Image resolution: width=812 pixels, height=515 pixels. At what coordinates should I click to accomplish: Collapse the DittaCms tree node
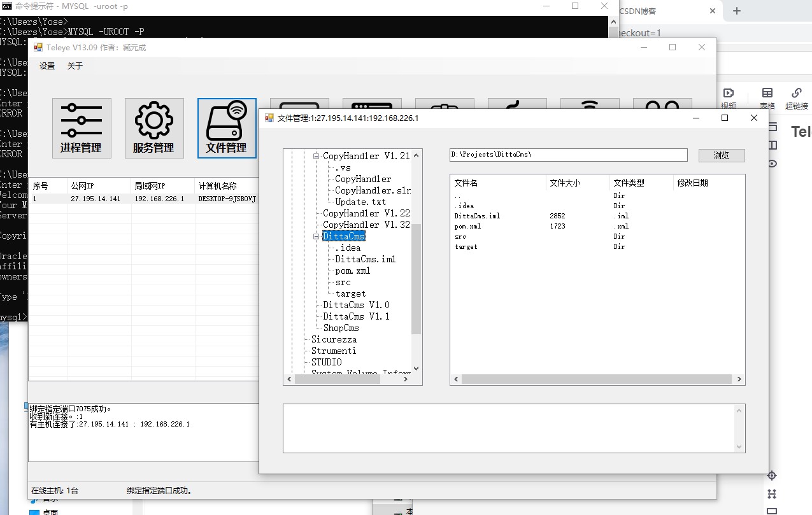click(316, 236)
